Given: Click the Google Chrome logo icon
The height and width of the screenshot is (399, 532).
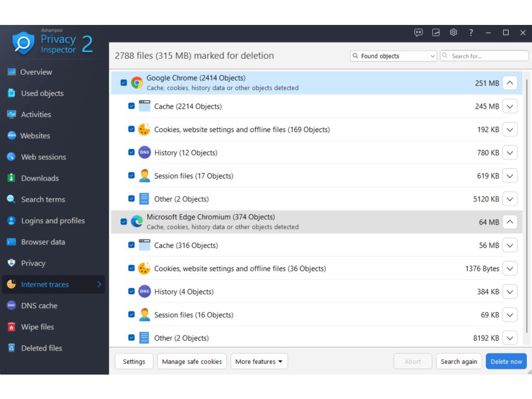Looking at the screenshot, I should click(137, 83).
